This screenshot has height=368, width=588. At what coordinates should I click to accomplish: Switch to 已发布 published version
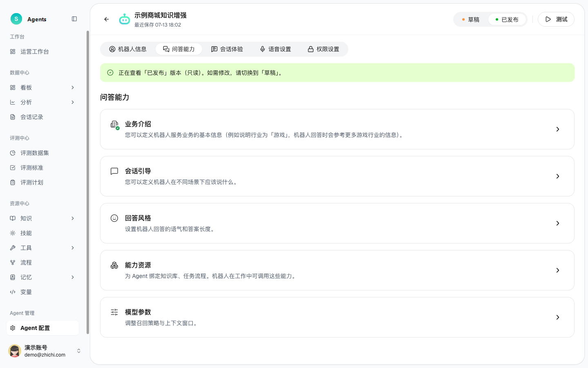(507, 20)
